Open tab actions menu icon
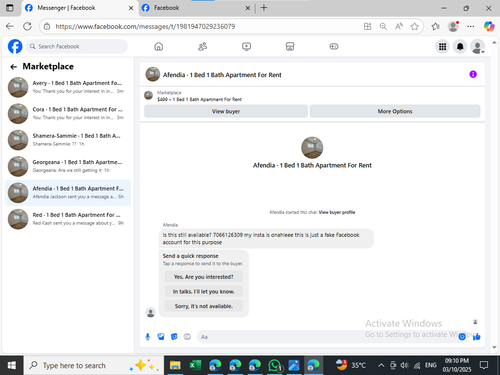This screenshot has width=500, height=375. click(10, 8)
